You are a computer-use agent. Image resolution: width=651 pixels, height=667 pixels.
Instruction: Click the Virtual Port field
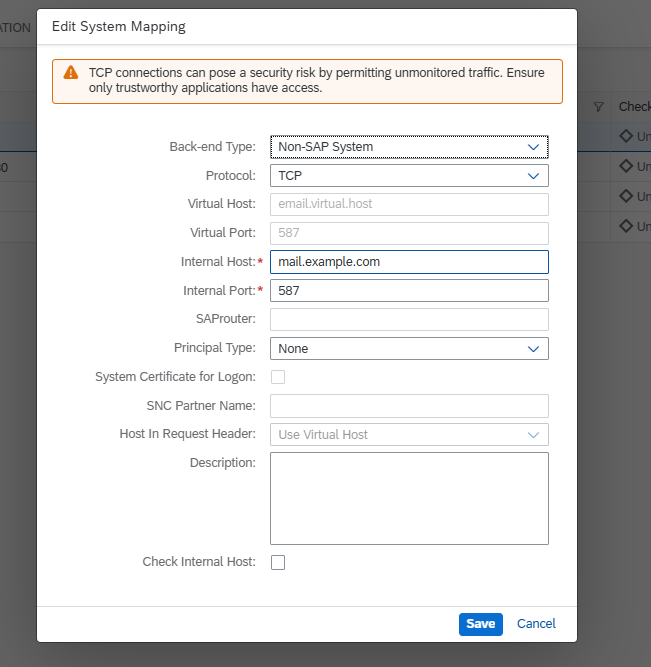pos(409,233)
